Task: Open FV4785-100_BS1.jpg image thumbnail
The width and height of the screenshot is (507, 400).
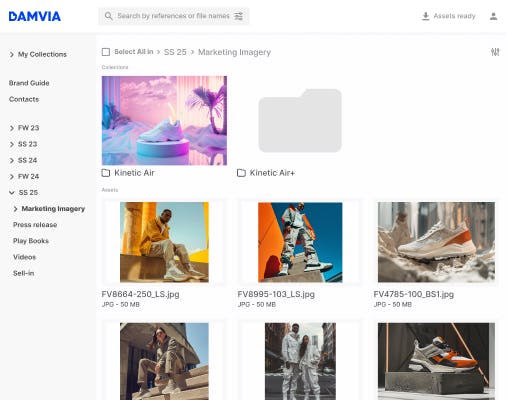Action: 436,242
